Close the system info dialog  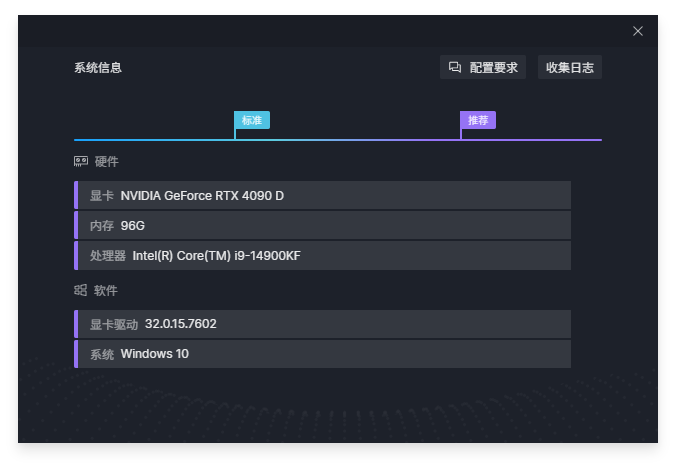click(x=638, y=31)
